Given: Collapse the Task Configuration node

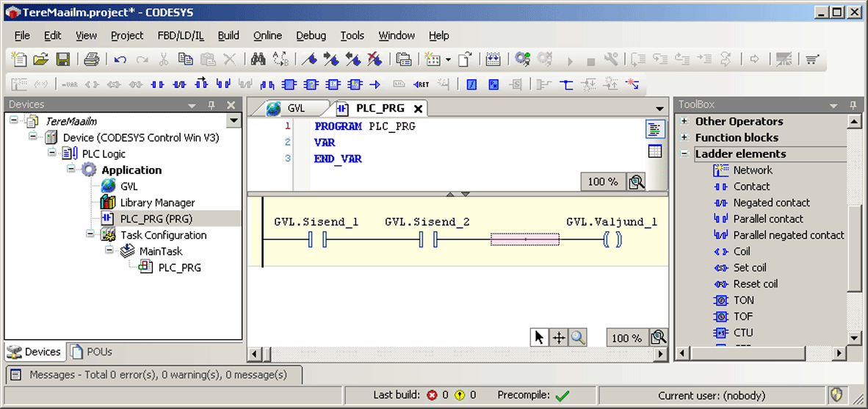Looking at the screenshot, I should pos(90,234).
